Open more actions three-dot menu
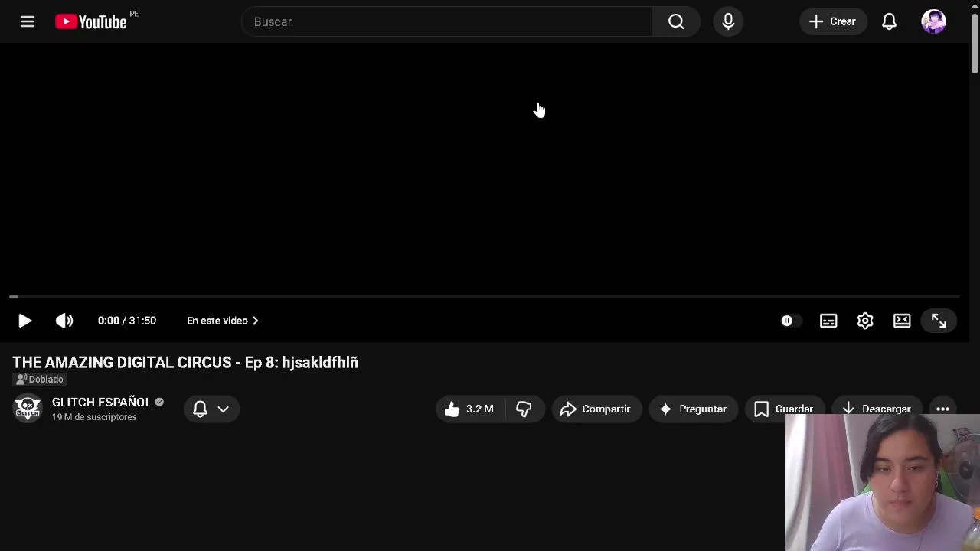Image resolution: width=980 pixels, height=551 pixels. pyautogui.click(x=942, y=409)
